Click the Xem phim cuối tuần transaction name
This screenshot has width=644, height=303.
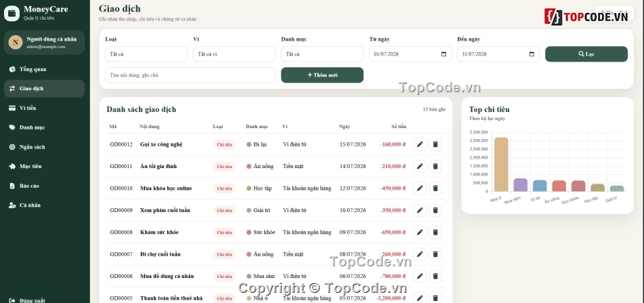[x=165, y=210]
